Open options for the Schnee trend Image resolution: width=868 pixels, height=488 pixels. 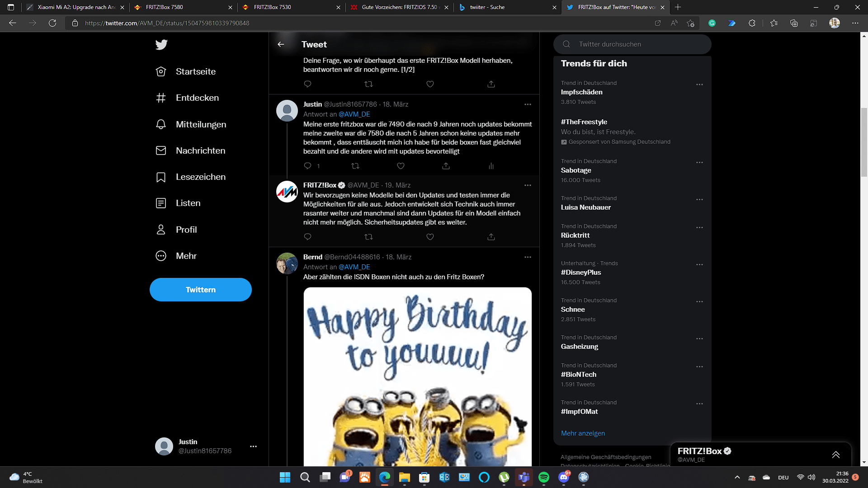[699, 302]
